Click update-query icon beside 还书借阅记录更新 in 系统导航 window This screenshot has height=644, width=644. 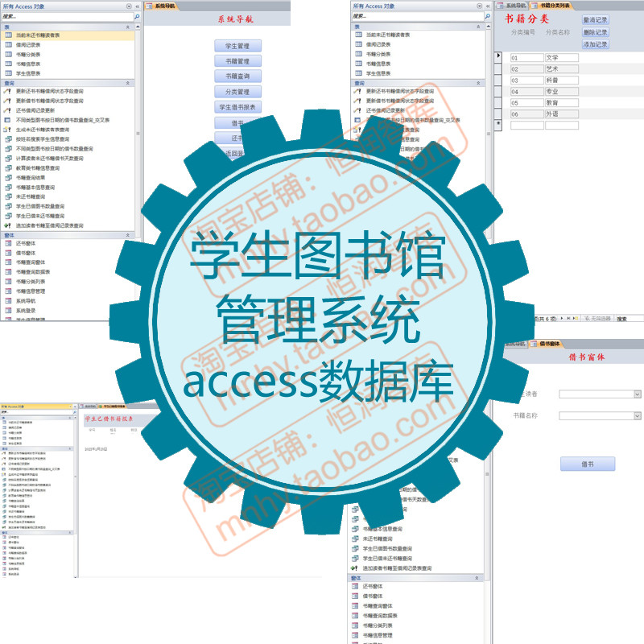tap(7, 110)
